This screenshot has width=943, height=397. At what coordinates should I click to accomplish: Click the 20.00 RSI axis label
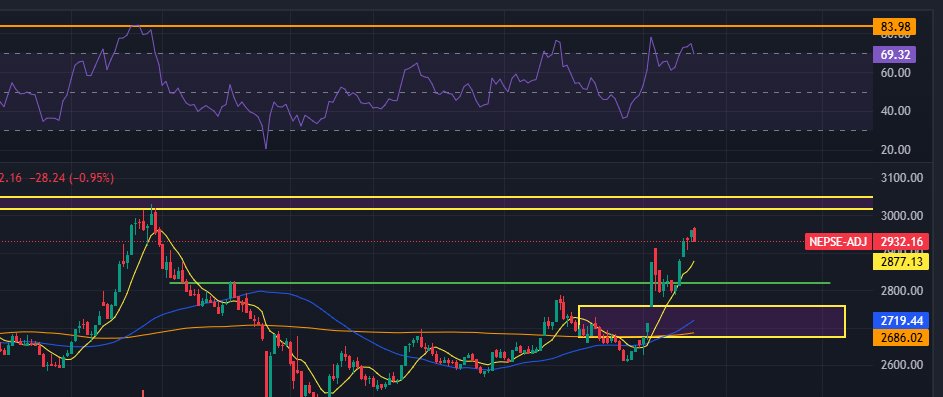(x=895, y=150)
